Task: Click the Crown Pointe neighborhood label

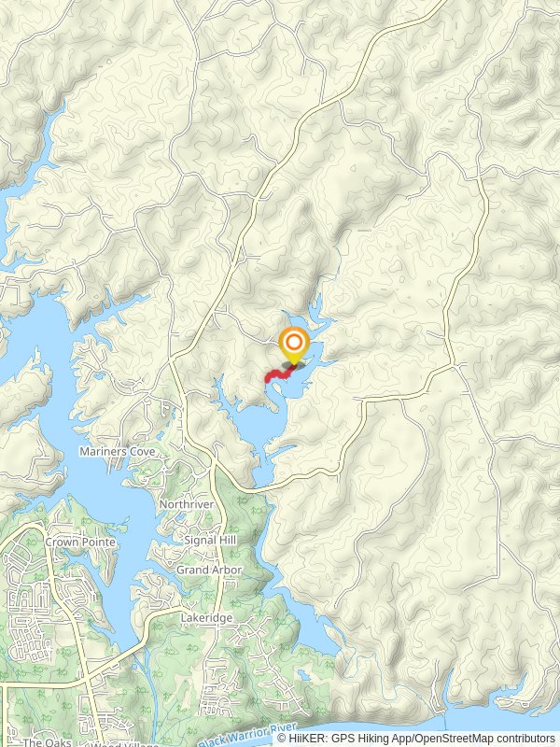Action: [80, 542]
